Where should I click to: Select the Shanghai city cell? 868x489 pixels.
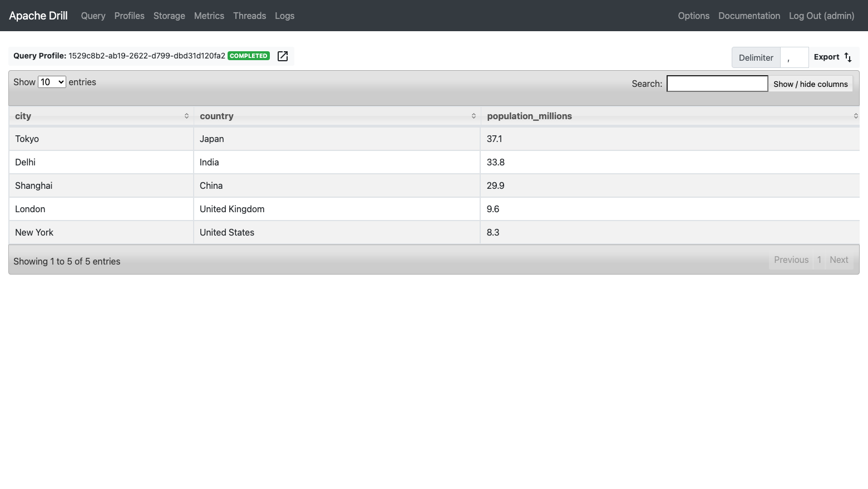[x=101, y=185]
